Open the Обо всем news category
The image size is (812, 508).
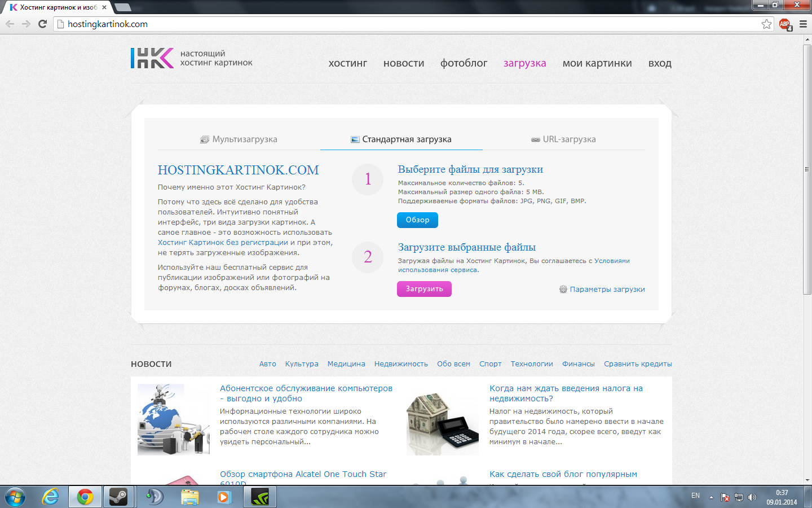[453, 364]
